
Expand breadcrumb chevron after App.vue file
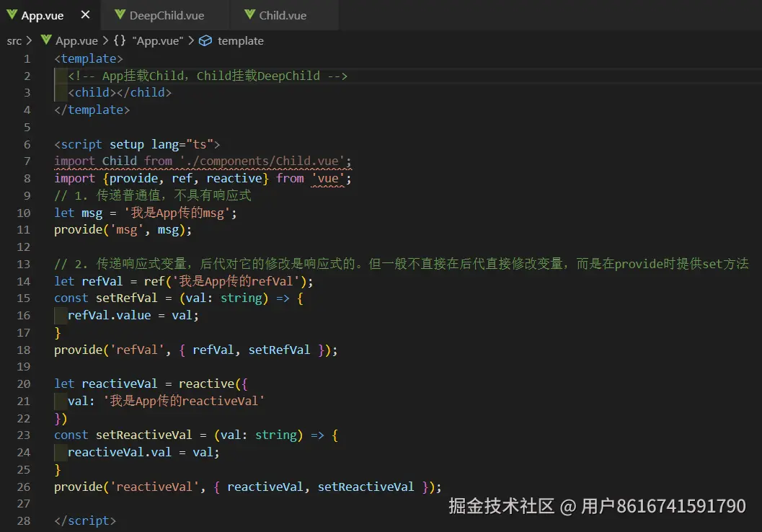tap(105, 41)
